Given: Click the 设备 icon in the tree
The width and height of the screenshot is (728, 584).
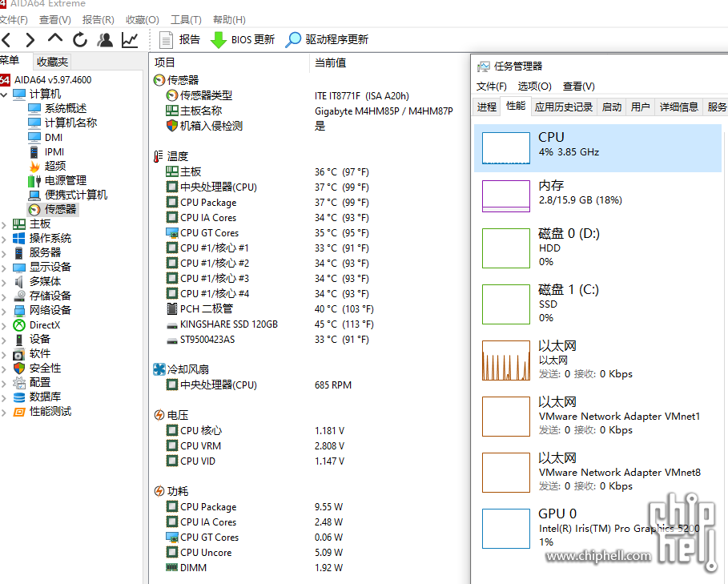Looking at the screenshot, I should [19, 340].
